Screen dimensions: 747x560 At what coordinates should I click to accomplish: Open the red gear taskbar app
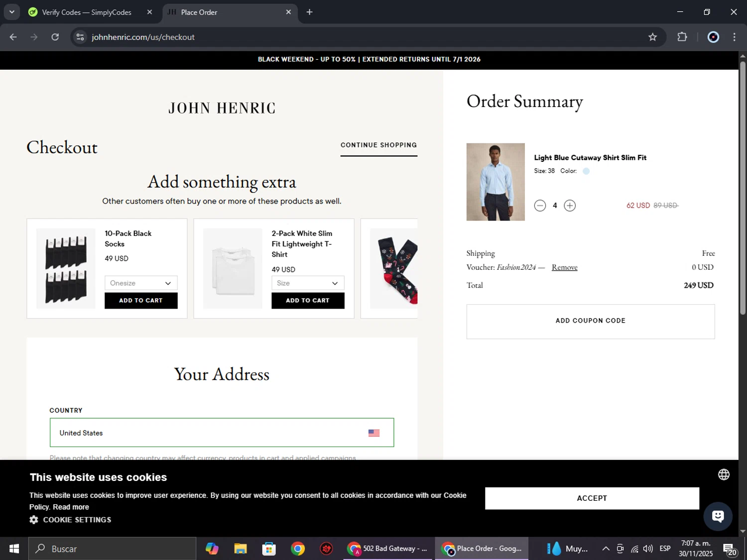(x=326, y=549)
